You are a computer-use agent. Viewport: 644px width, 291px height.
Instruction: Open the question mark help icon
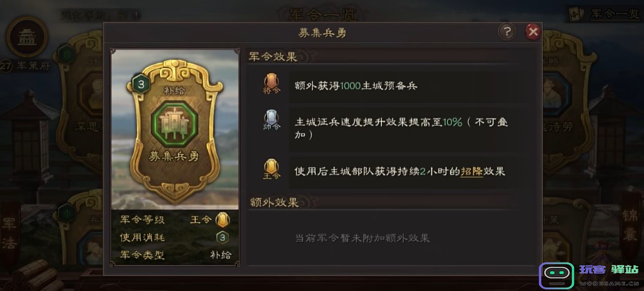[x=507, y=33]
